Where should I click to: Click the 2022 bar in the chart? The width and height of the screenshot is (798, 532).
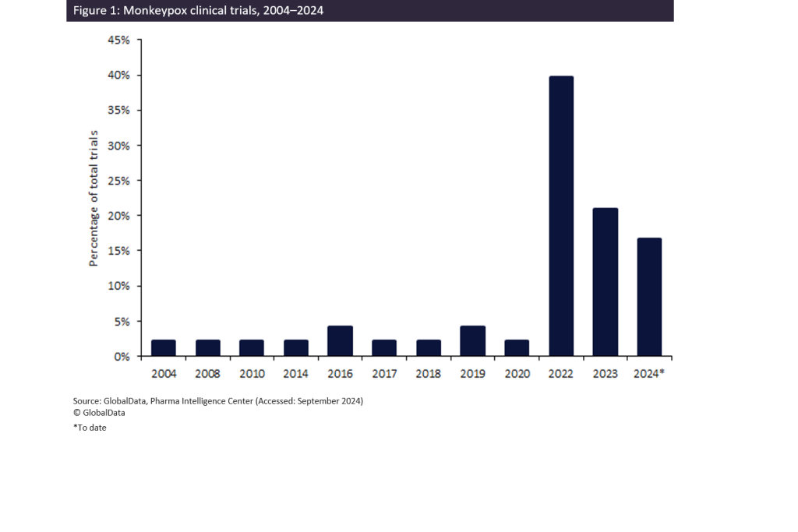(x=561, y=216)
